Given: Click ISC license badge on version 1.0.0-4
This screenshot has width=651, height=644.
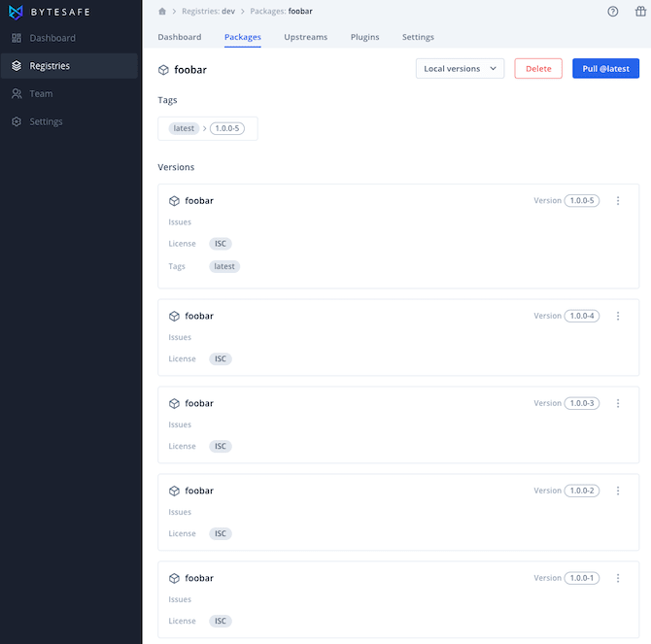Looking at the screenshot, I should pos(221,359).
